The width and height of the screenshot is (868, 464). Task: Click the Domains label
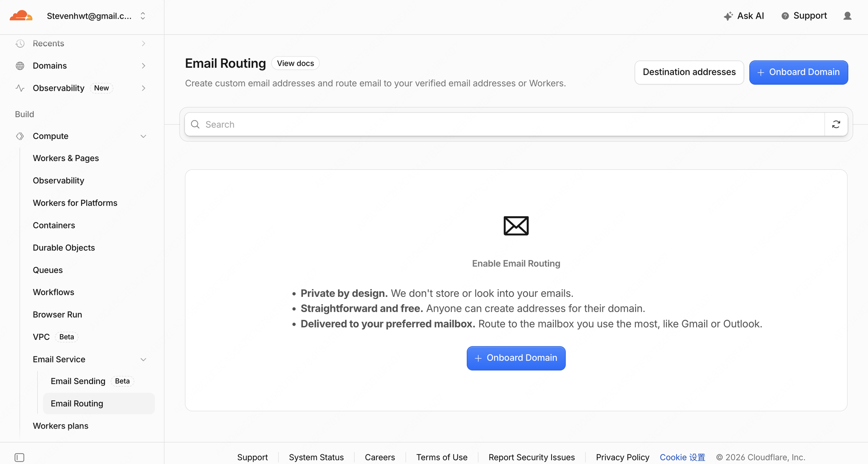pyautogui.click(x=50, y=66)
